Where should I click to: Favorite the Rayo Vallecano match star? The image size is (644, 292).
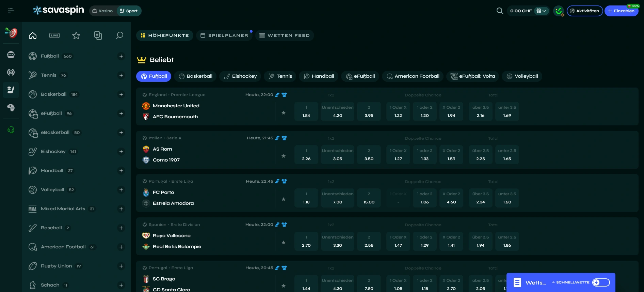(x=284, y=243)
